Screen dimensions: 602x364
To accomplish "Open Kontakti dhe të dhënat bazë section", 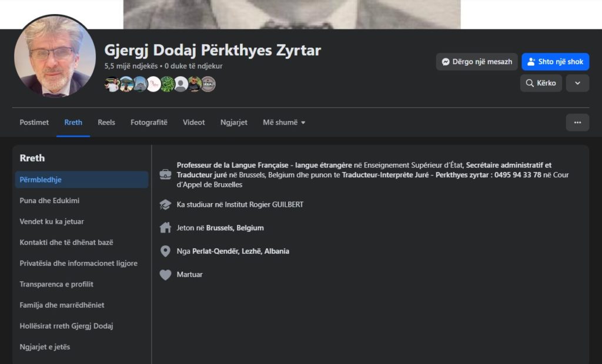I will pos(66,242).
